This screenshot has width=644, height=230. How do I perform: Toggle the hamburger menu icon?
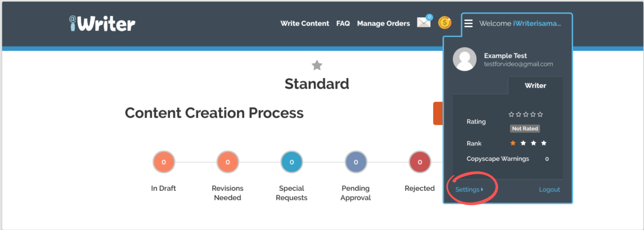[468, 23]
